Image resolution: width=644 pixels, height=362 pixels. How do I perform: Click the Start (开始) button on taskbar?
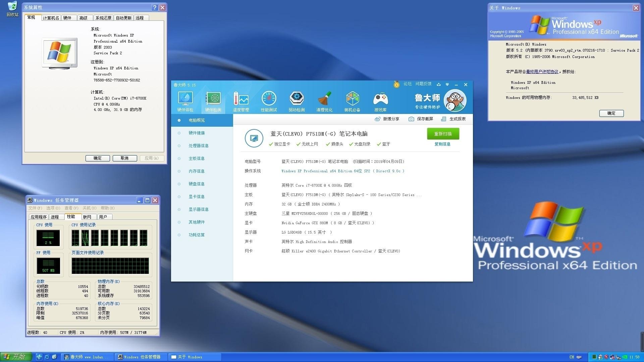16,357
